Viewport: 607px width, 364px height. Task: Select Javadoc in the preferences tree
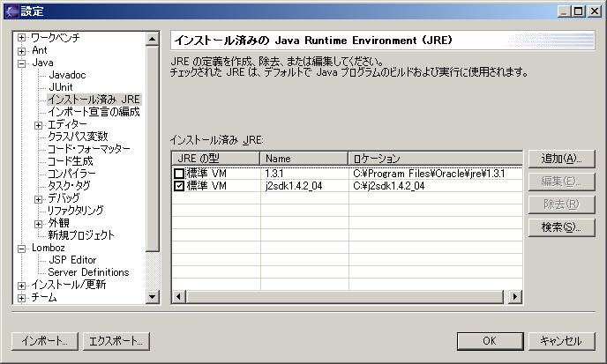pyautogui.click(x=67, y=76)
